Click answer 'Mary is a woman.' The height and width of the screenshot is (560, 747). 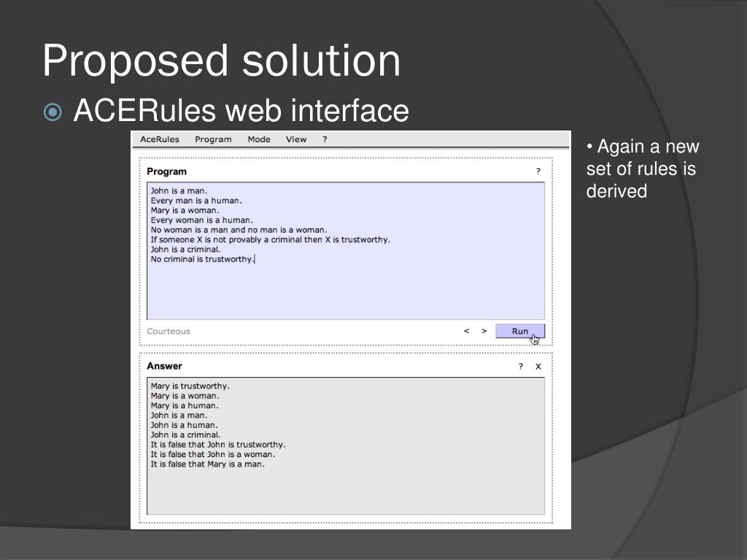coord(185,396)
